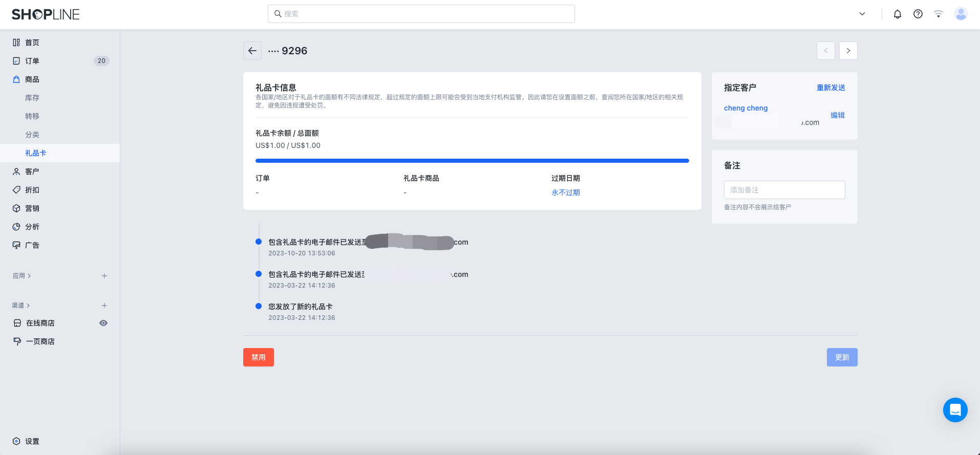Click the 营销 cube icon
The width and height of the screenshot is (980, 455).
coord(16,208)
